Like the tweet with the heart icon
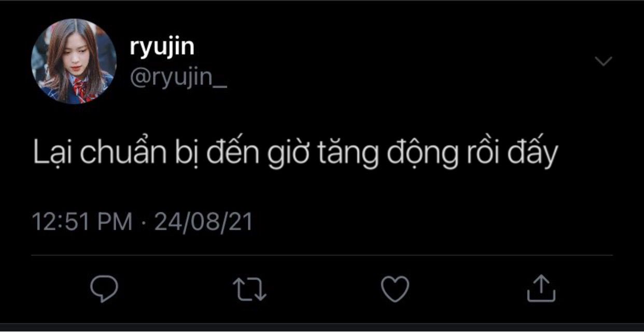 click(395, 289)
